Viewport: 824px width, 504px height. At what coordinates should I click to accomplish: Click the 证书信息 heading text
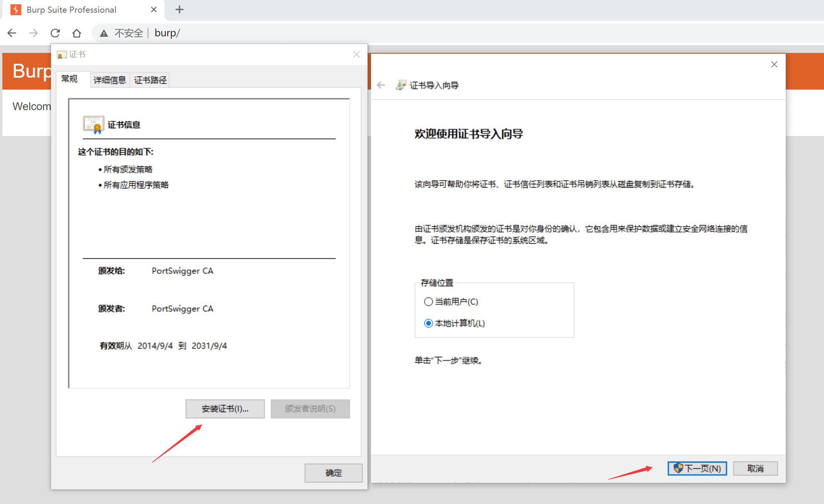click(124, 125)
